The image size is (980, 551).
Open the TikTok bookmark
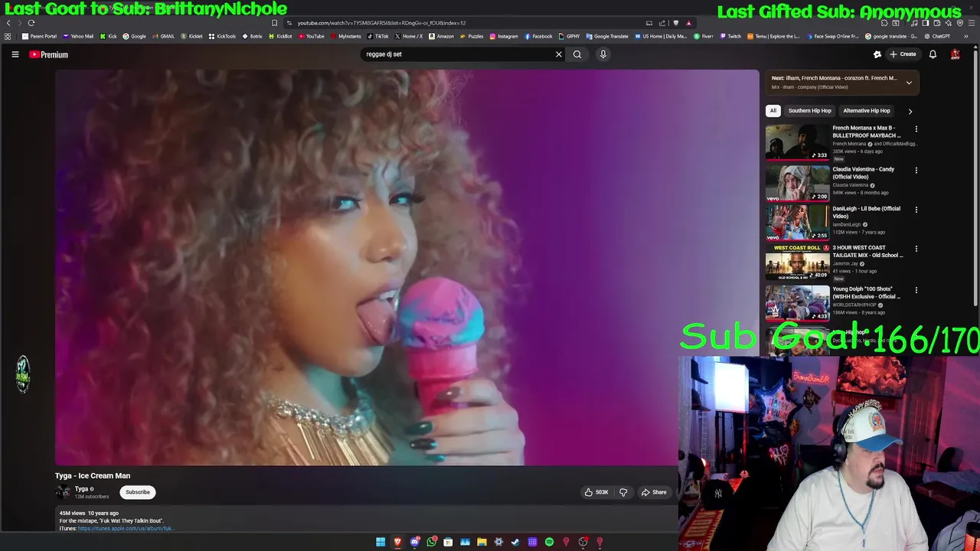[x=378, y=36]
